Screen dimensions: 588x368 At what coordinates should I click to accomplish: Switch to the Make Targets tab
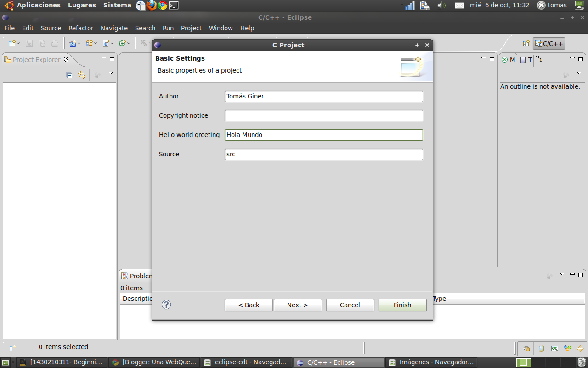[x=508, y=60]
